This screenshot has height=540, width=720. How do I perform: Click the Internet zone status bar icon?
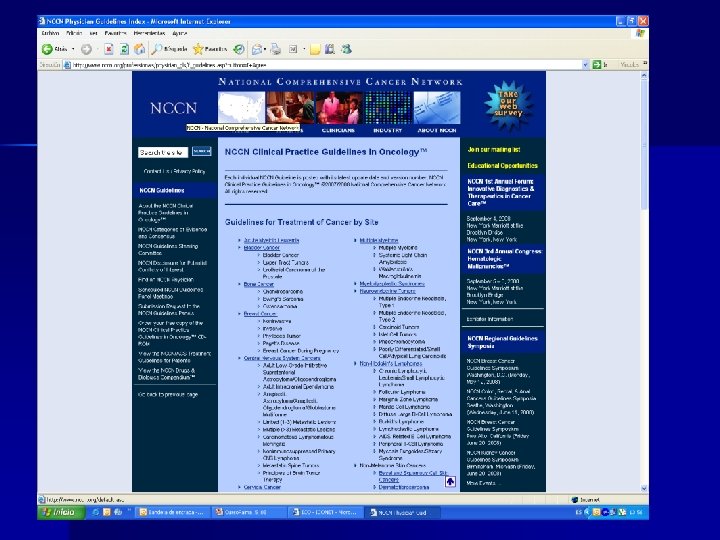tap(574, 500)
